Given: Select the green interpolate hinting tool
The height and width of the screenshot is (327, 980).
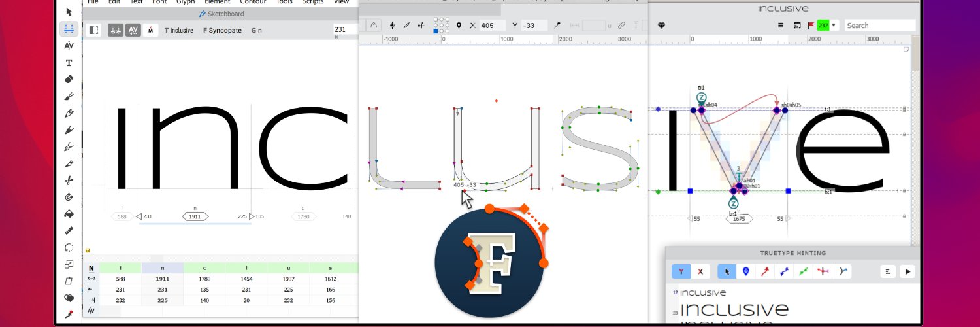Looking at the screenshot, I should [804, 271].
